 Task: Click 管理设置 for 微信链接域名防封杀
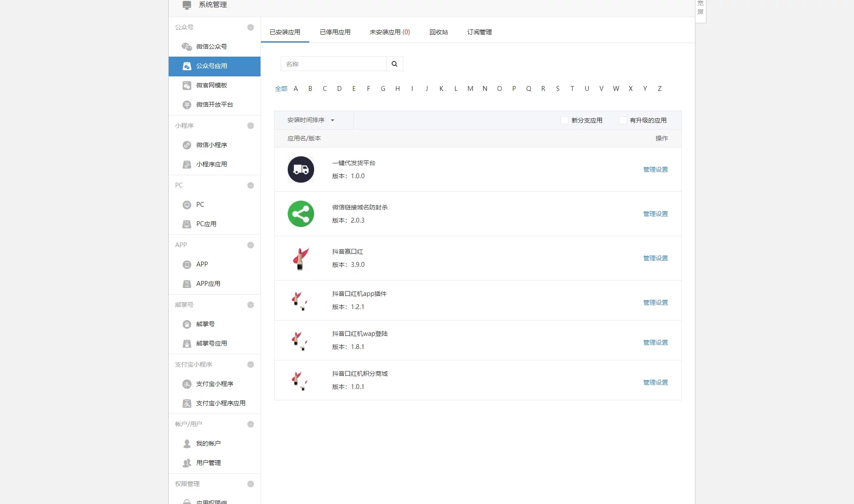click(x=655, y=214)
